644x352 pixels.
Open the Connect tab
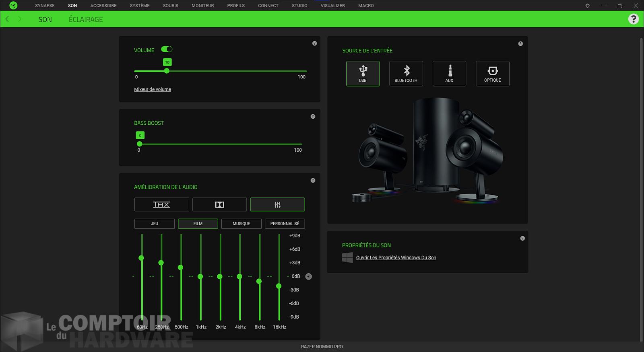268,6
